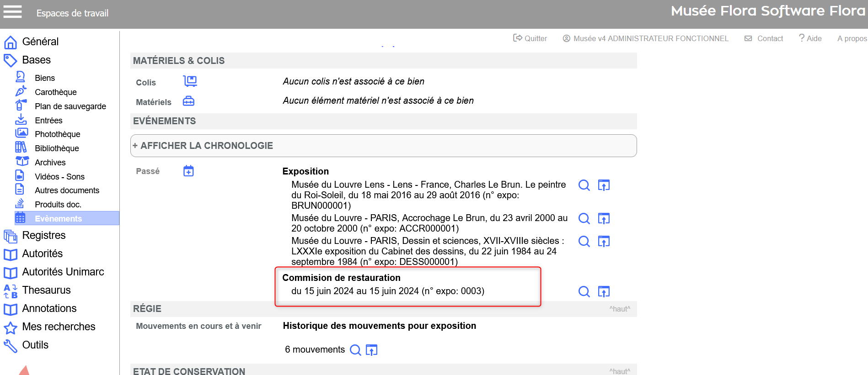The image size is (868, 375).
Task: Search the Charles Le Brun exposition entry
Action: pos(584,185)
